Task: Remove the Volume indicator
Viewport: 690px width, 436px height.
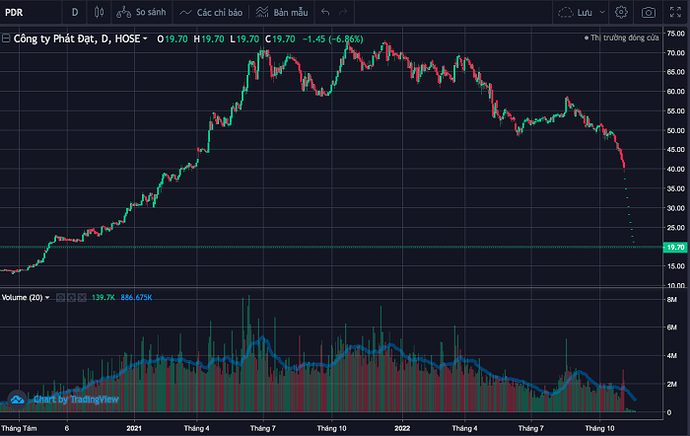Action: pos(82,298)
